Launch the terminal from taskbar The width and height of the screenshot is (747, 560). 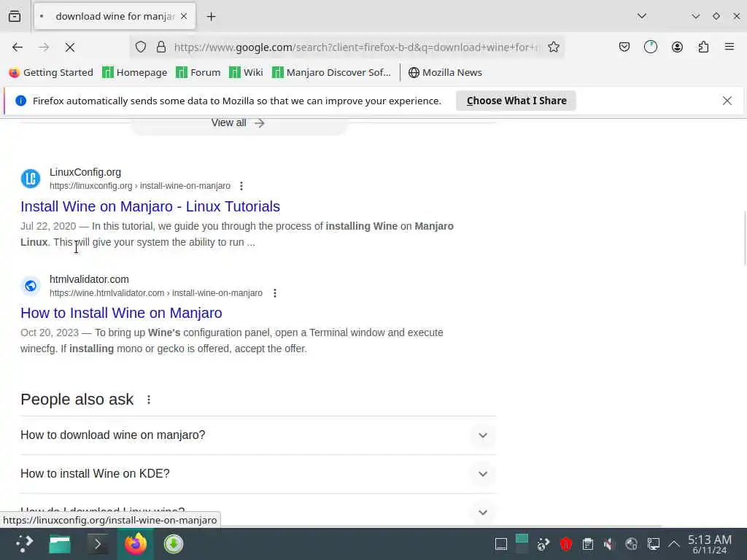coord(97,544)
